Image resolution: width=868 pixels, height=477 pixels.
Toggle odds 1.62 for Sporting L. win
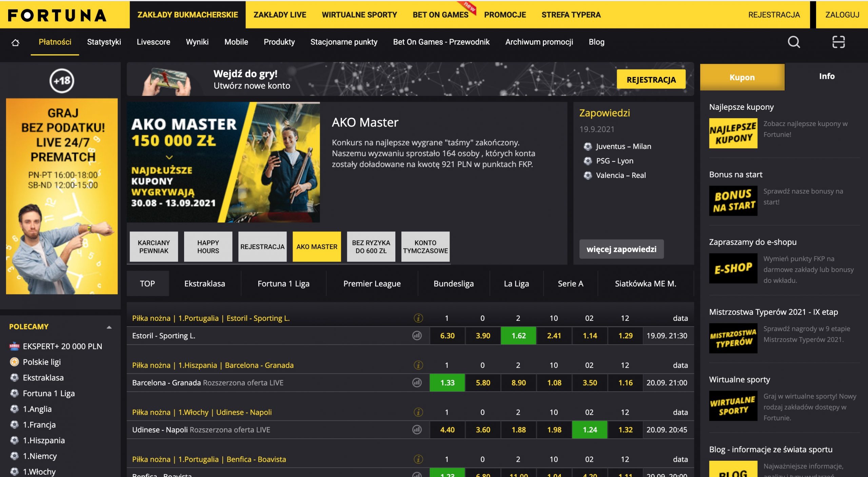pyautogui.click(x=518, y=336)
